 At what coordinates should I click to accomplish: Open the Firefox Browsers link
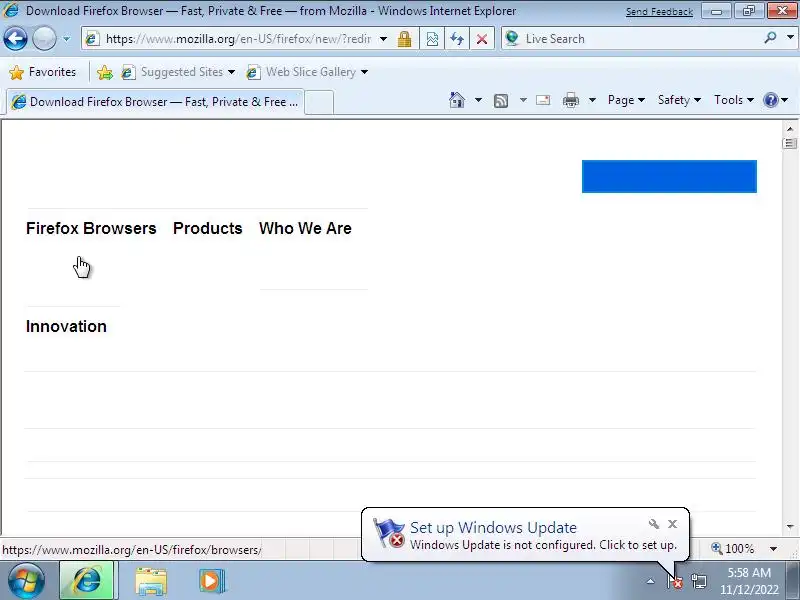coord(91,229)
